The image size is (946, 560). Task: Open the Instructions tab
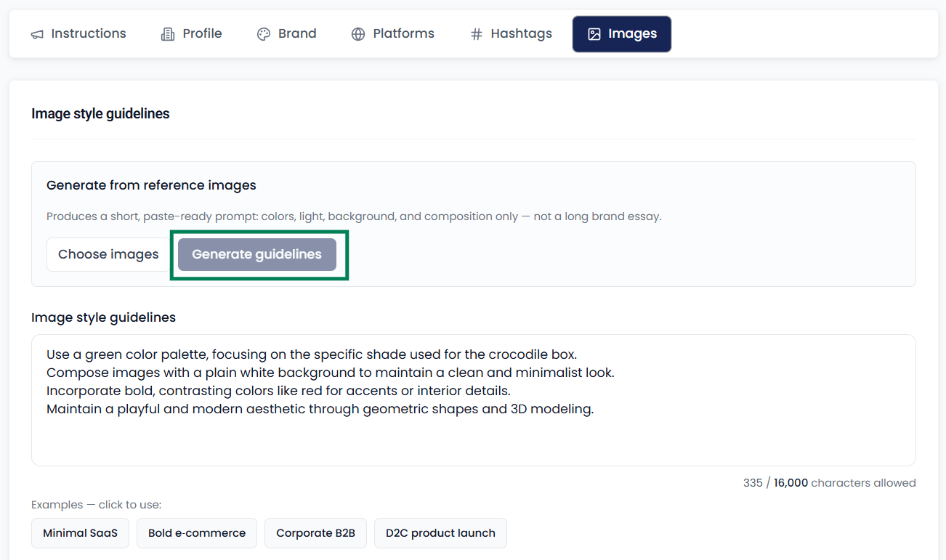pyautogui.click(x=78, y=34)
